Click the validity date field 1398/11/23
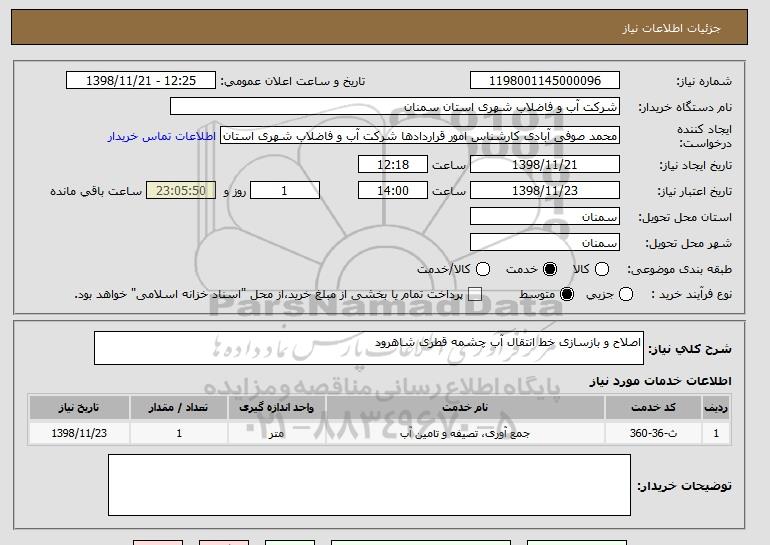This screenshot has width=770, height=545. click(545, 191)
